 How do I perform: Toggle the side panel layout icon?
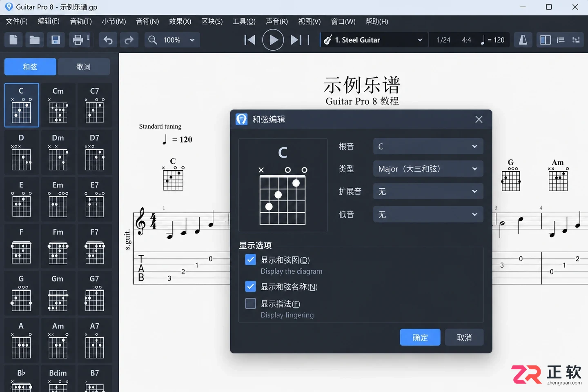pyautogui.click(x=545, y=40)
